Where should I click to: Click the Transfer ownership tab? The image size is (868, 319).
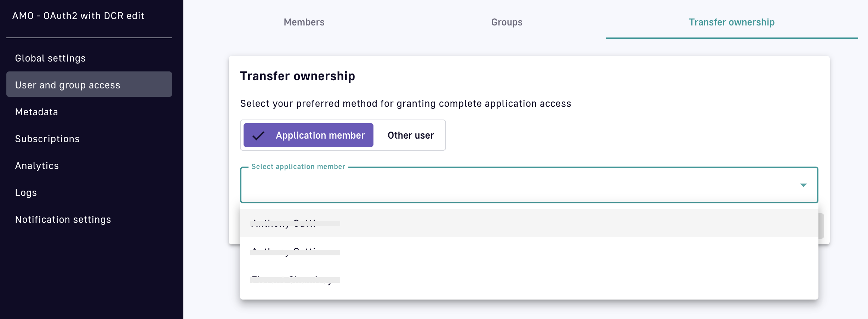[731, 22]
